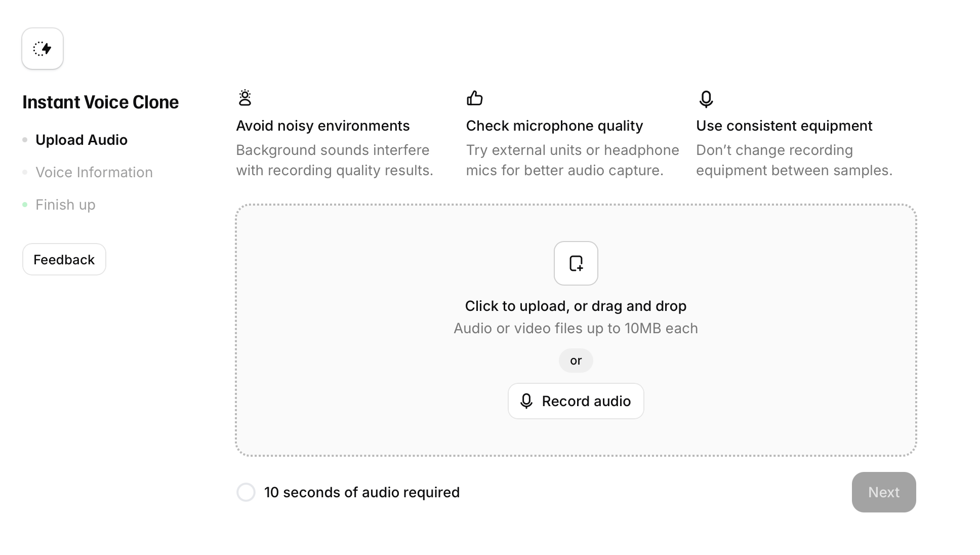The image size is (980, 555).
Task: Toggle the 10 seconds audio required indicator
Action: coord(246,492)
